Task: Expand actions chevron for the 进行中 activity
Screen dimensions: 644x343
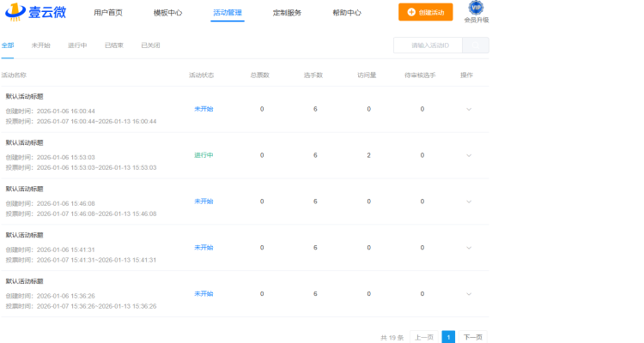Action: click(469, 155)
